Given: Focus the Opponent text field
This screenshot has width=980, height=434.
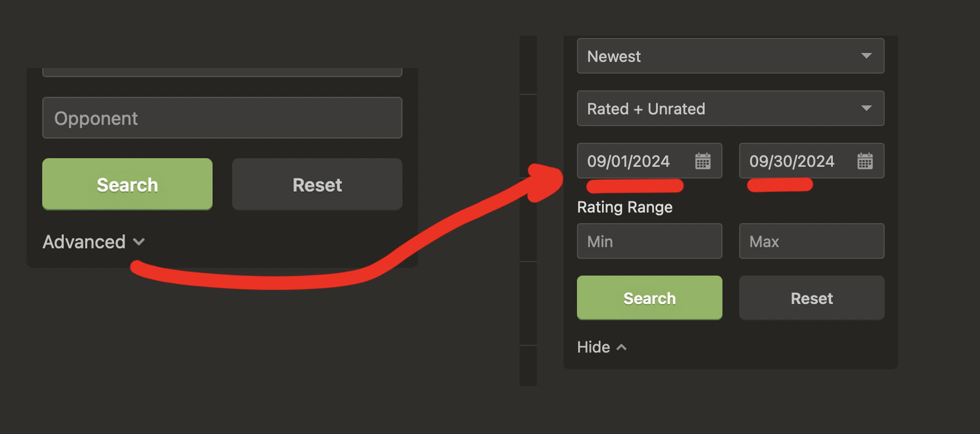Looking at the screenshot, I should 222,118.
